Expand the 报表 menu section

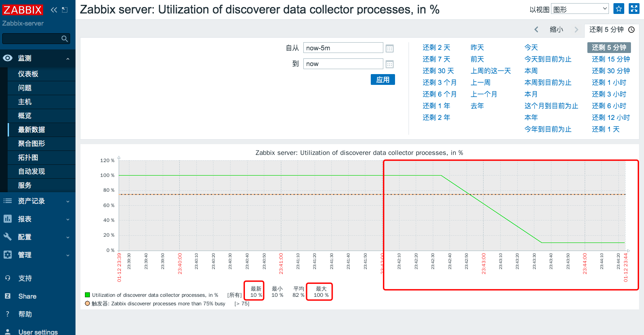click(x=68, y=219)
